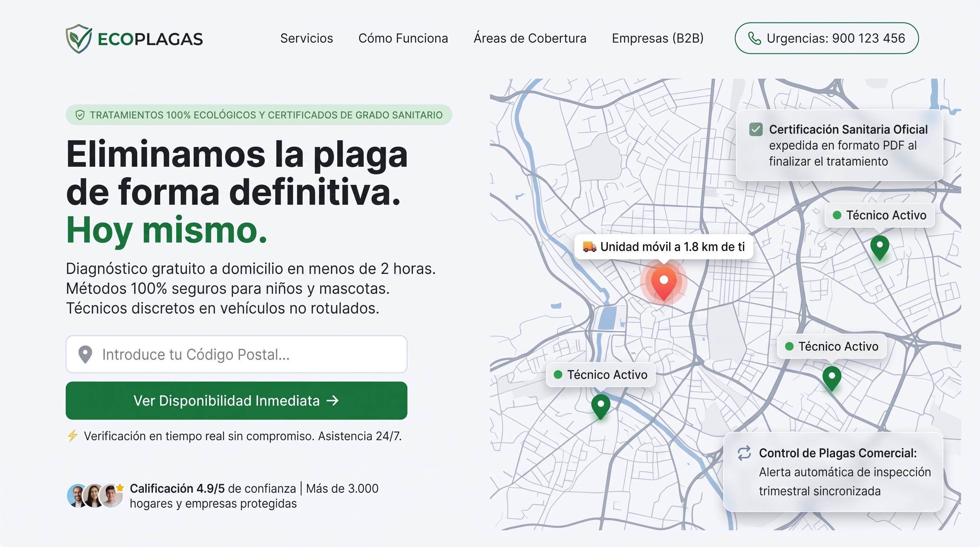Click the Introduce tu Código Postal field

coord(236,354)
